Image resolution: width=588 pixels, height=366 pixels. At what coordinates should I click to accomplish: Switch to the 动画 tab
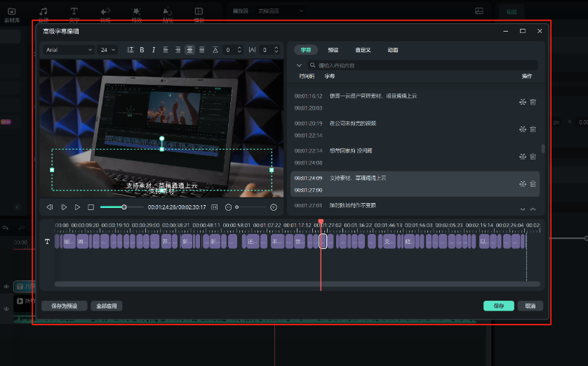click(393, 51)
